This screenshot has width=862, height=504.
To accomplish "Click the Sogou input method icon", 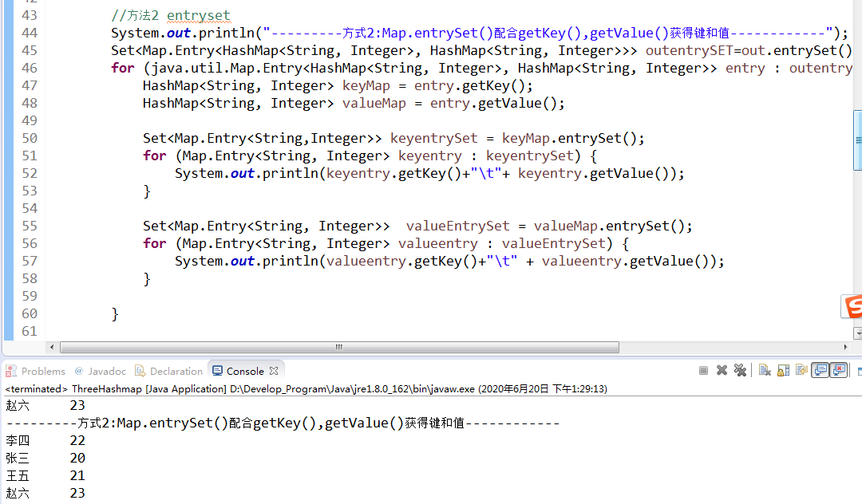I will [x=852, y=306].
